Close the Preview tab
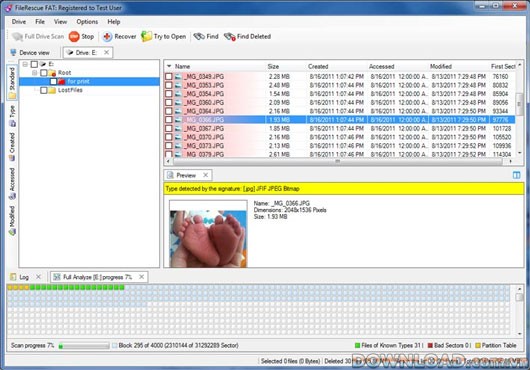Screen dimensions: 530x370 pyautogui.click(x=206, y=175)
